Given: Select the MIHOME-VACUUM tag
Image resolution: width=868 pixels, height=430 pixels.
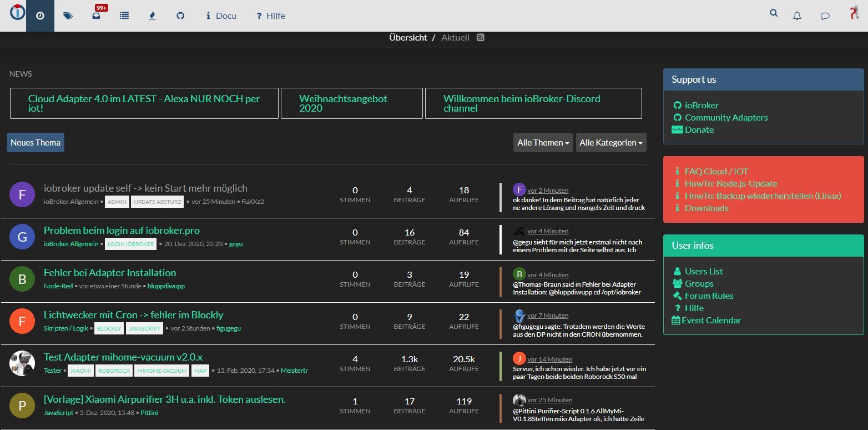Looking at the screenshot, I should 162,371.
